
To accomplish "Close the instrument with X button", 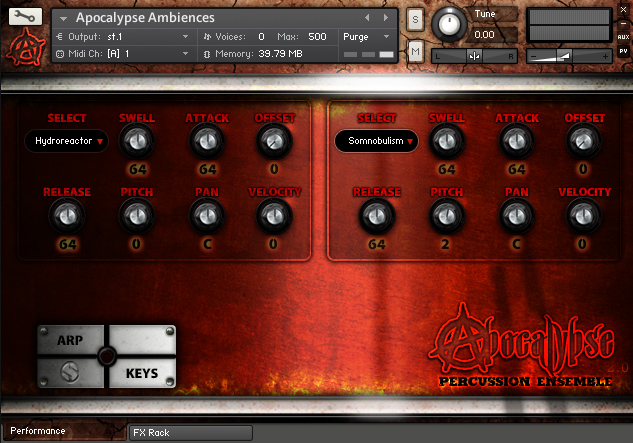I will 623,10.
